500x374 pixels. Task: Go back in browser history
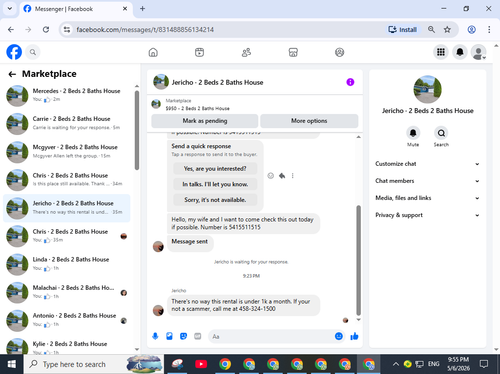pyautogui.click(x=11, y=30)
